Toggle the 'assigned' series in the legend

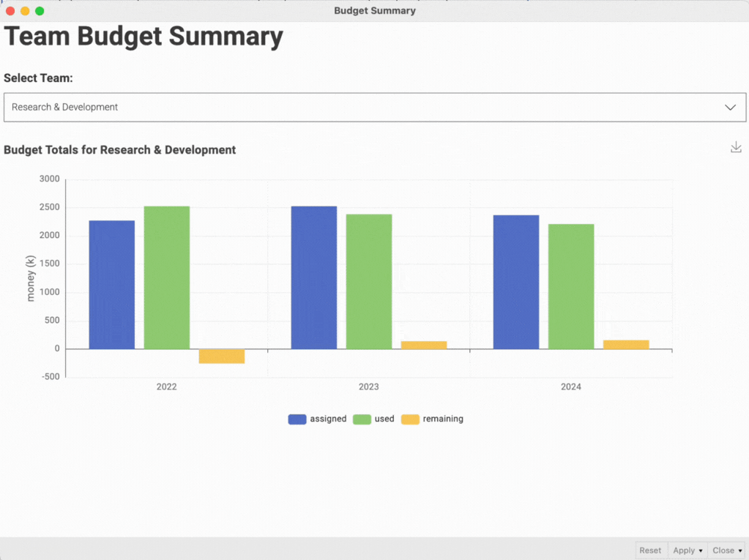click(328, 419)
